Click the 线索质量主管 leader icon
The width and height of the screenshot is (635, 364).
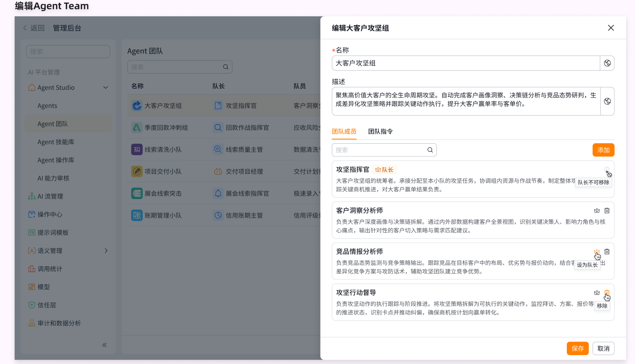point(218,149)
